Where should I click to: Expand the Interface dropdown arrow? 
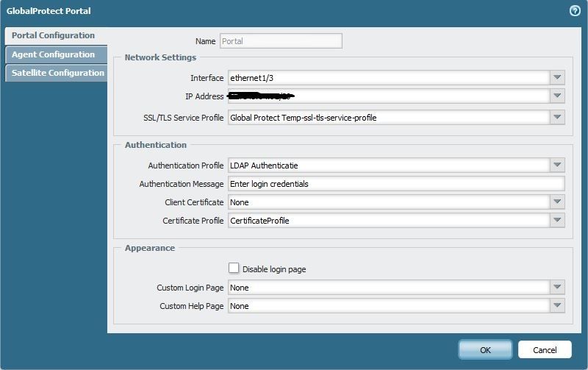(557, 78)
